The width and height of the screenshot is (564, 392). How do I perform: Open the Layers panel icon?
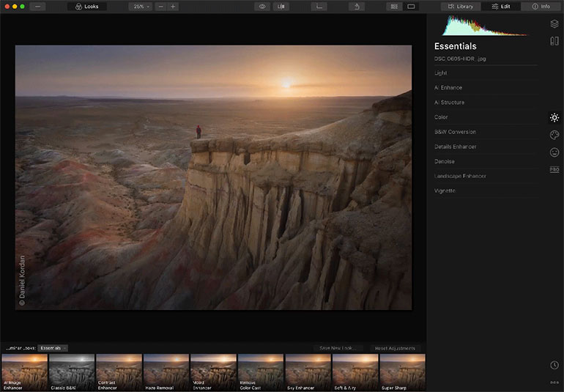click(x=554, y=23)
